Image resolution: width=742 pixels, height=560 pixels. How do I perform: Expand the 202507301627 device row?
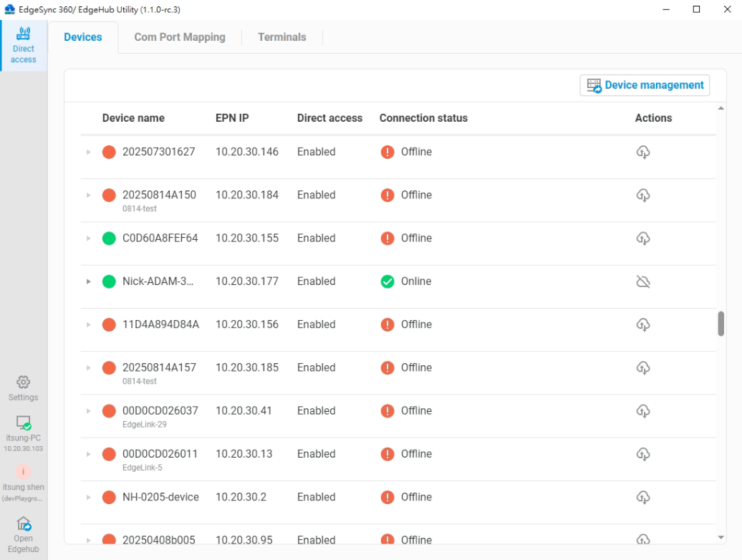(x=88, y=152)
